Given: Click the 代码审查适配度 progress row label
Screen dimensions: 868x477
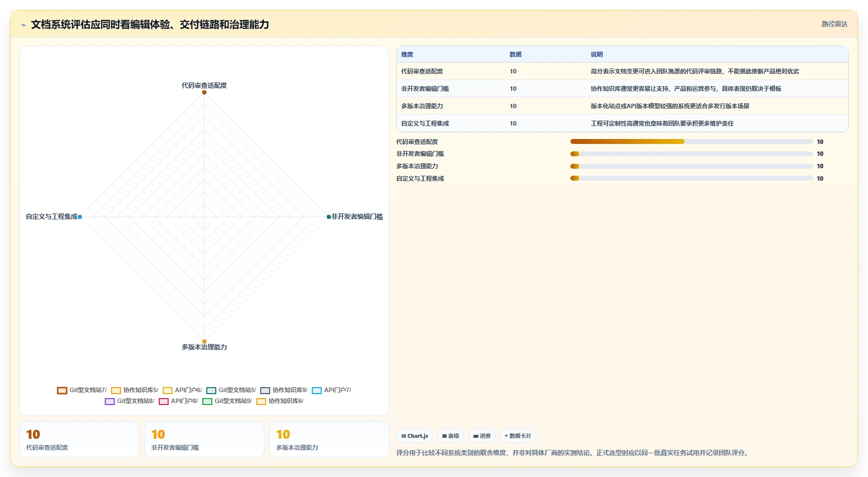Looking at the screenshot, I should 417,142.
